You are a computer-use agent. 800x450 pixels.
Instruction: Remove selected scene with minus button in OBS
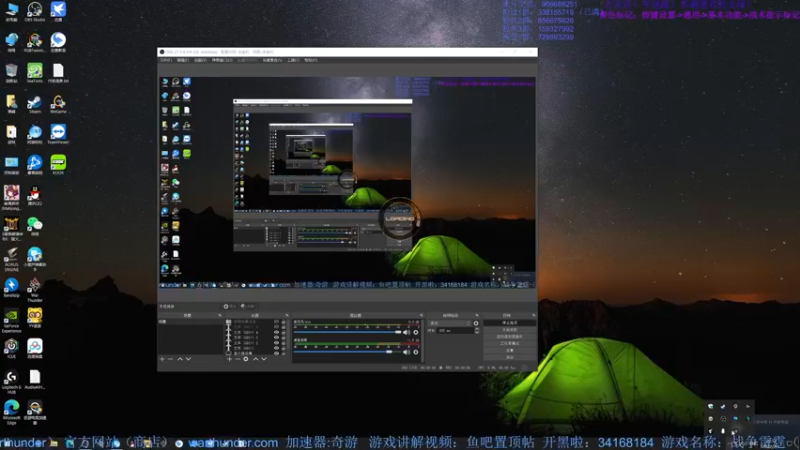coord(170,359)
